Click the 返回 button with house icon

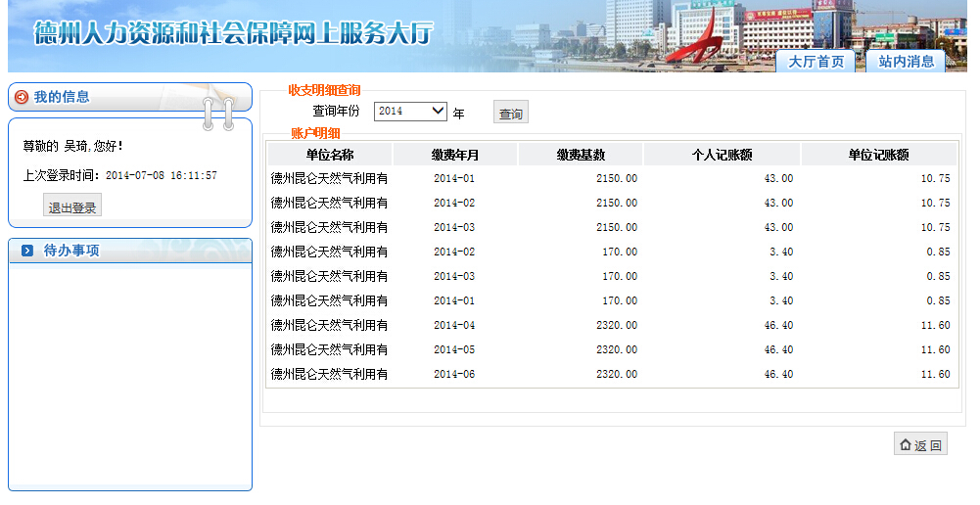pos(920,445)
